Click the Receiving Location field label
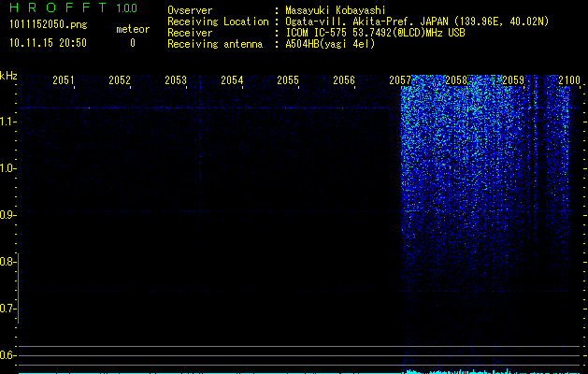This screenshot has height=374, width=588. coord(218,22)
